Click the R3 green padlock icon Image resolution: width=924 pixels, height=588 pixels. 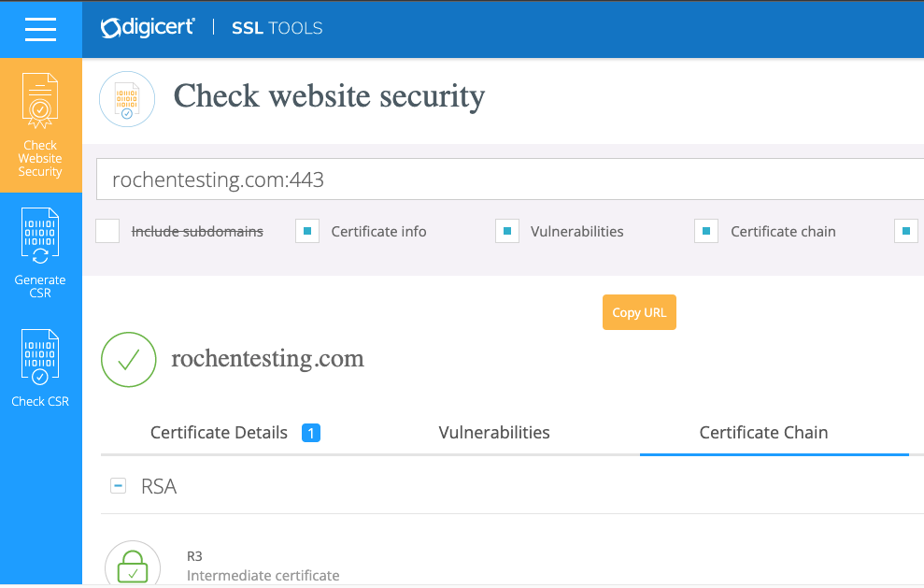click(x=133, y=565)
